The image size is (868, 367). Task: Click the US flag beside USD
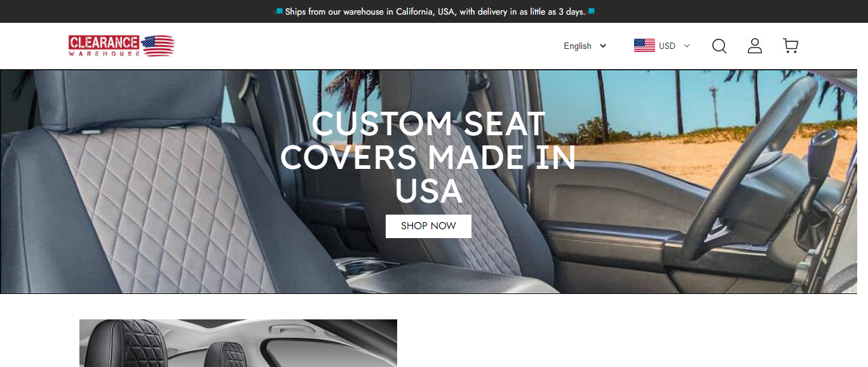(x=644, y=46)
